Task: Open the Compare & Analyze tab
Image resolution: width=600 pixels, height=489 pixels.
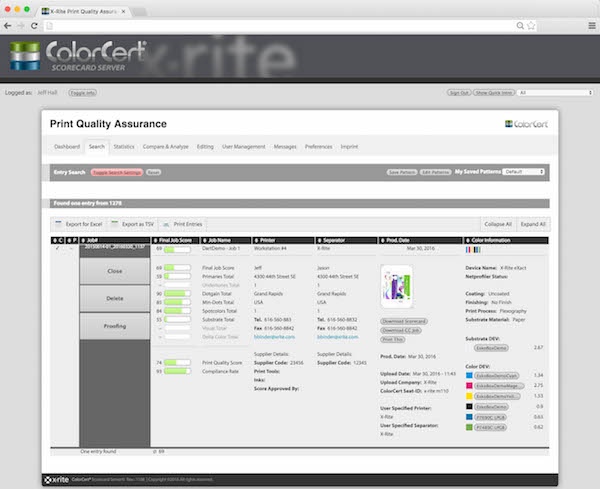Action: tap(166, 147)
